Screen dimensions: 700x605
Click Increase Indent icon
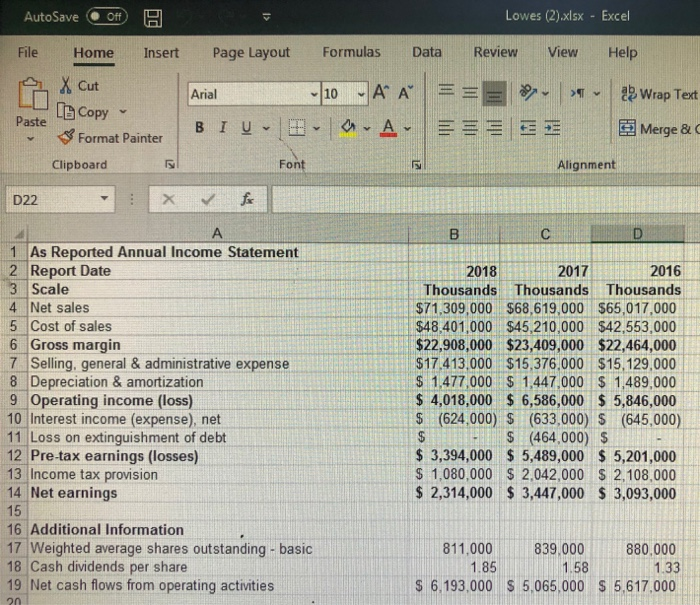552,128
